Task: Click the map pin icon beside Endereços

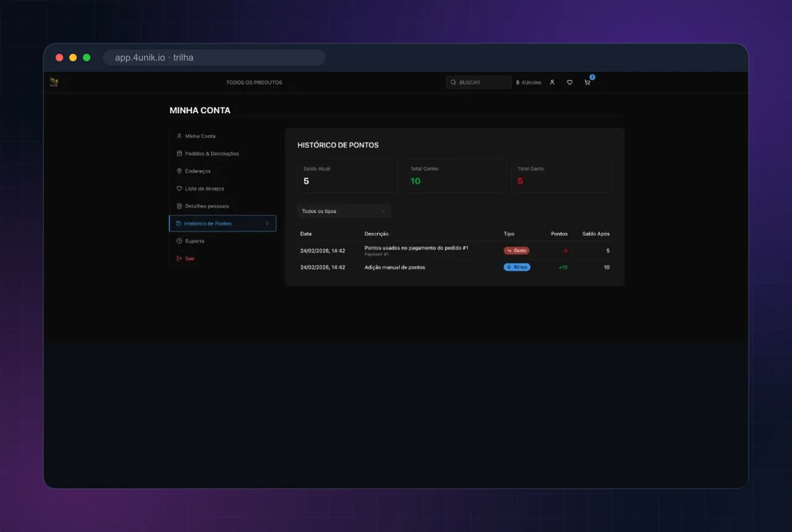Action: click(179, 171)
